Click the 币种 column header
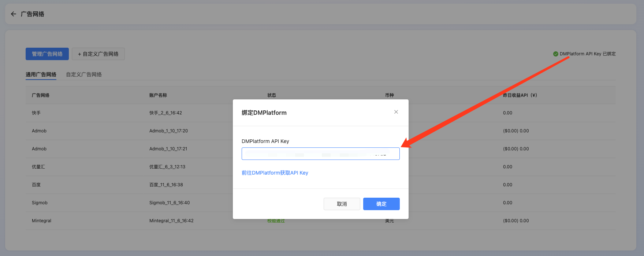This screenshot has height=256, width=644. [390, 95]
